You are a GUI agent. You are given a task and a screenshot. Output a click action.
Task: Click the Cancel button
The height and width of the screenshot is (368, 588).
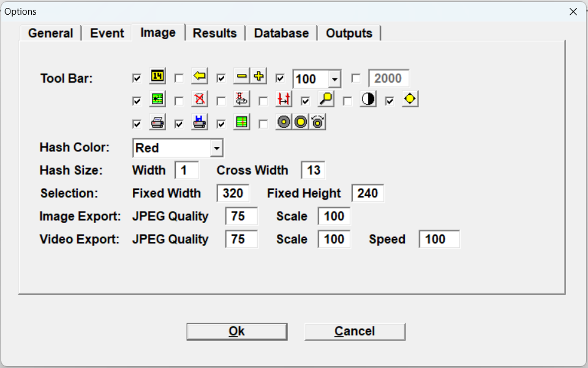tap(355, 332)
